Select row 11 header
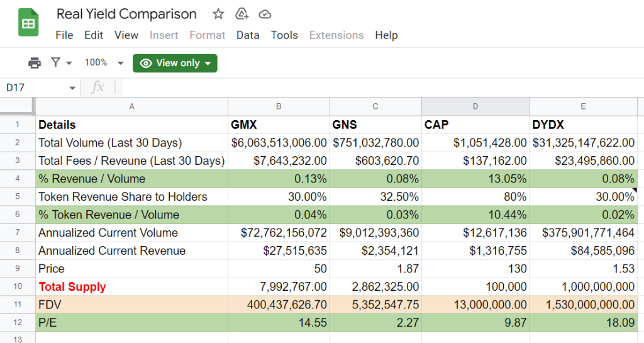The height and width of the screenshot is (343, 644). tap(17, 305)
